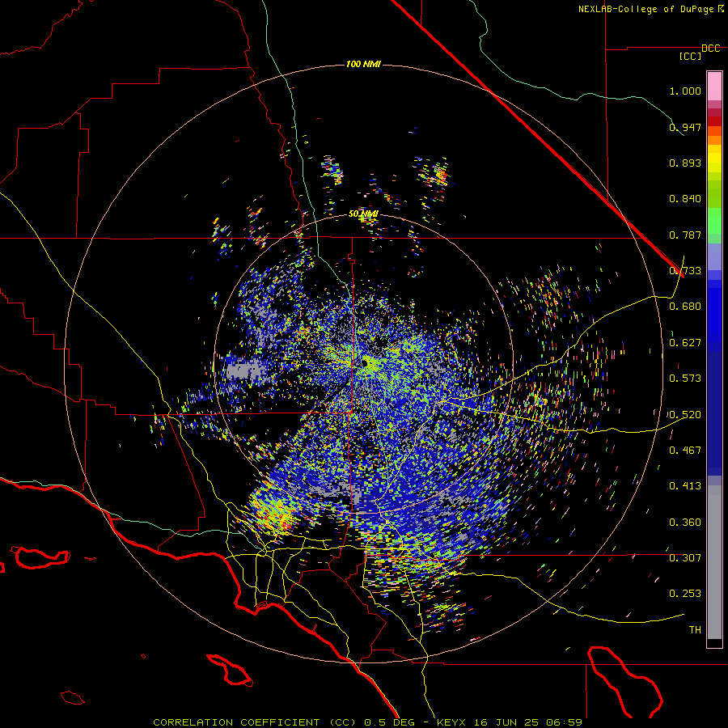This screenshot has height=728, width=728.
Task: Select the 0.787 legend value
Action: (x=685, y=235)
